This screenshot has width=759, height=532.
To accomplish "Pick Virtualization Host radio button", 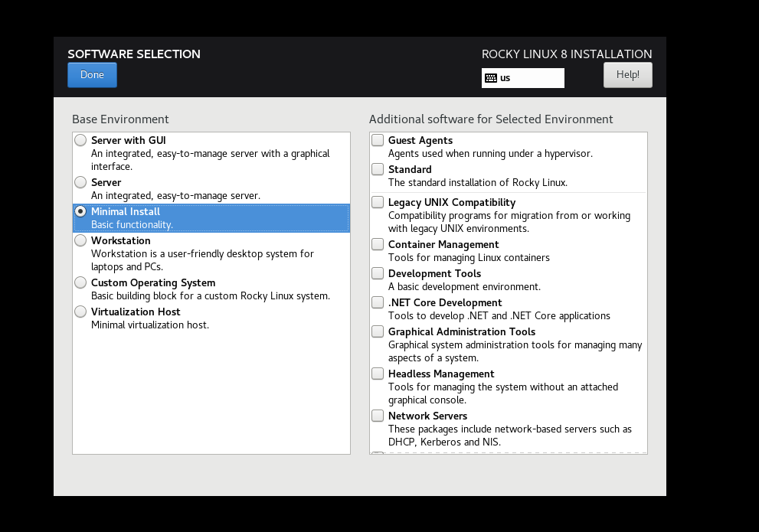I will 80,312.
